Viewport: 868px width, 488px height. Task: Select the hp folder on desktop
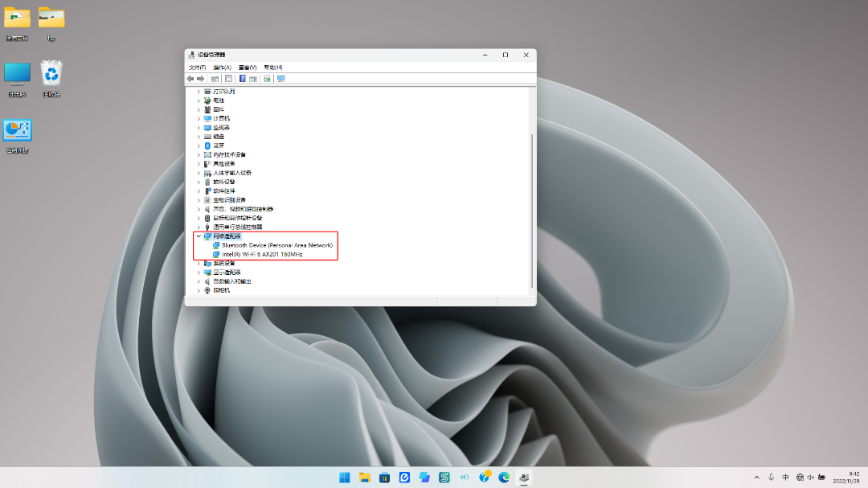pos(51,24)
